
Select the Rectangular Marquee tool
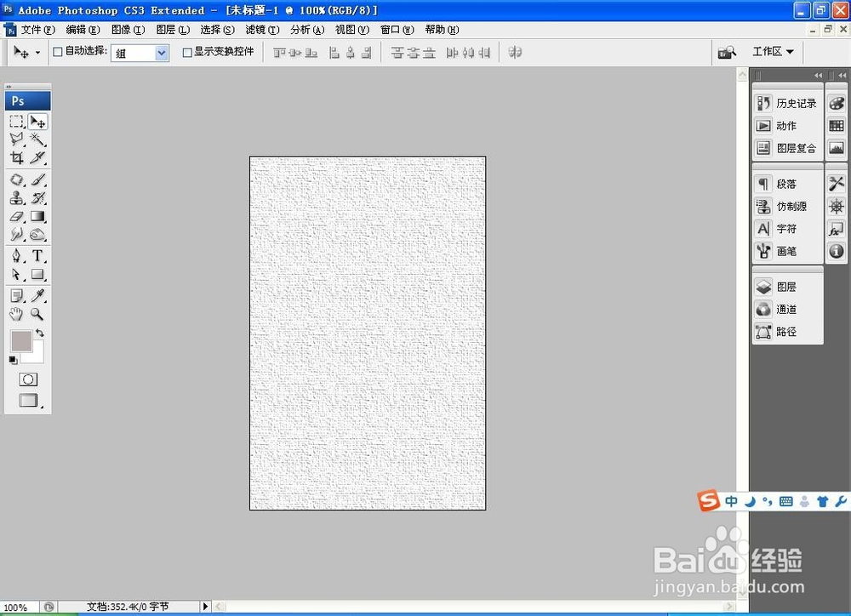16,122
